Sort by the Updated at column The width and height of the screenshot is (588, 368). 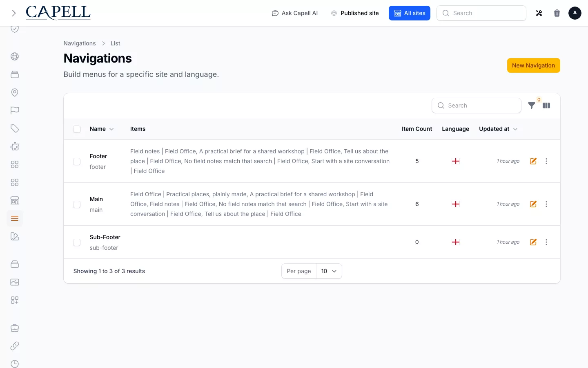(x=498, y=129)
